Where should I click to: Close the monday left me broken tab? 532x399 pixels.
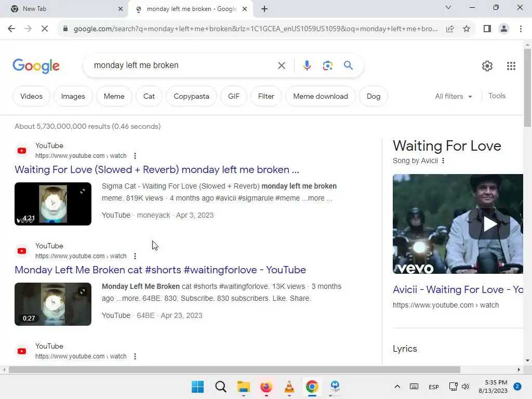click(x=245, y=9)
